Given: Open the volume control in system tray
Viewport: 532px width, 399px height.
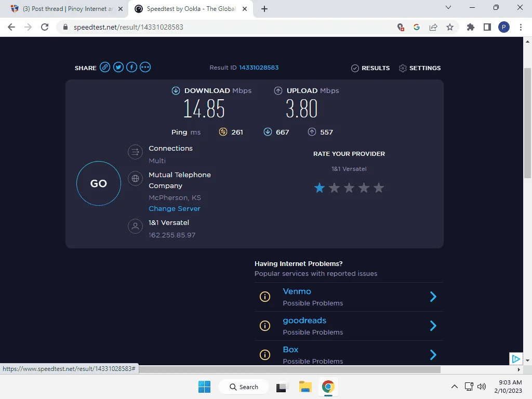Looking at the screenshot, I should 482,387.
